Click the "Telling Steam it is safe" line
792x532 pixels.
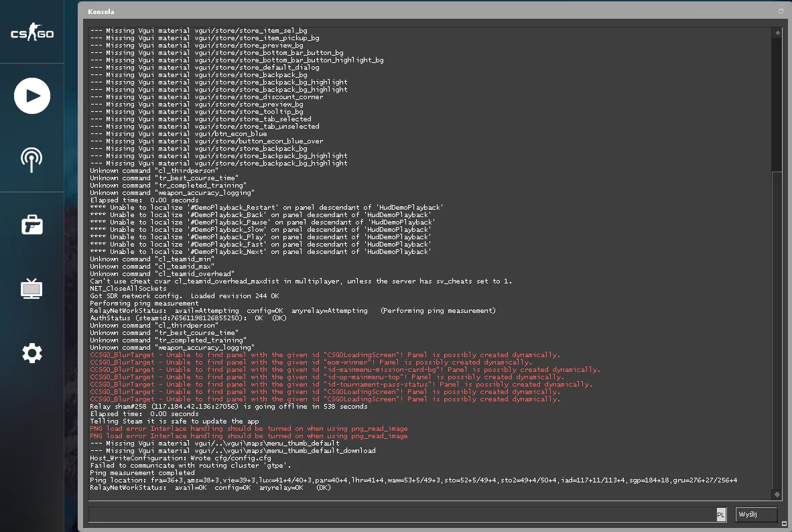pos(174,421)
